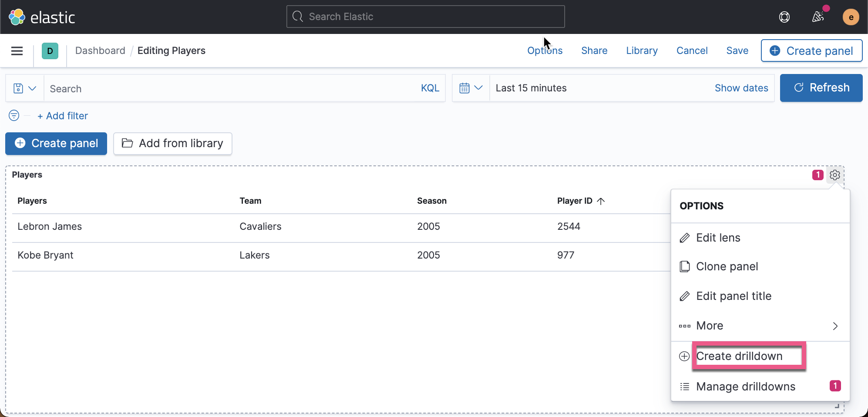The width and height of the screenshot is (868, 417).
Task: Open the D space selector avatar
Action: pyautogui.click(x=50, y=51)
